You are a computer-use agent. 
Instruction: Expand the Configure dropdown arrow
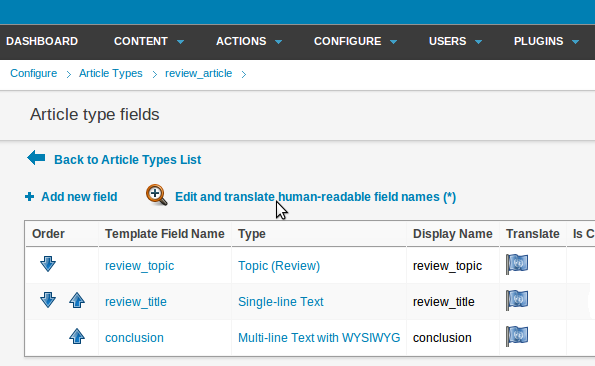point(394,42)
